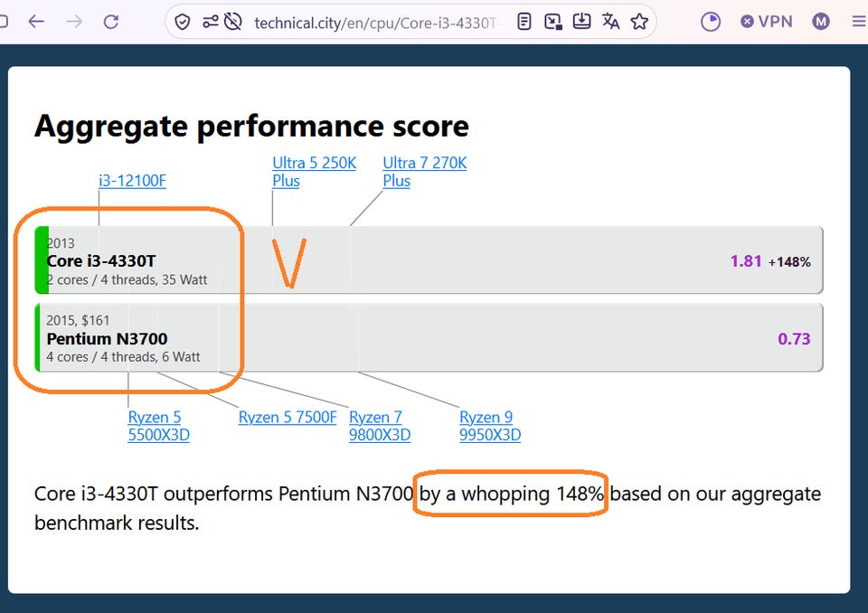Open the browser hamburger menu
Screen dimensions: 868x613
[x=859, y=22]
